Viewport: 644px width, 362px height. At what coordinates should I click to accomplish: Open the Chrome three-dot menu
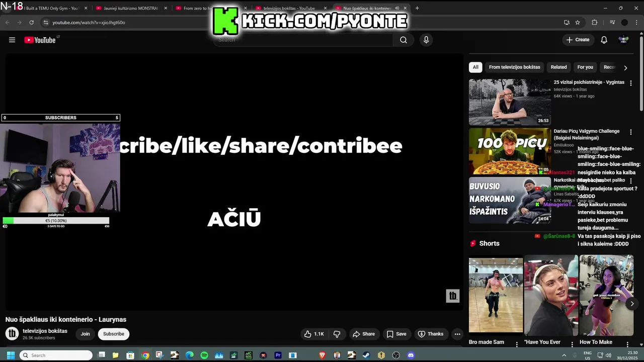coord(636,22)
